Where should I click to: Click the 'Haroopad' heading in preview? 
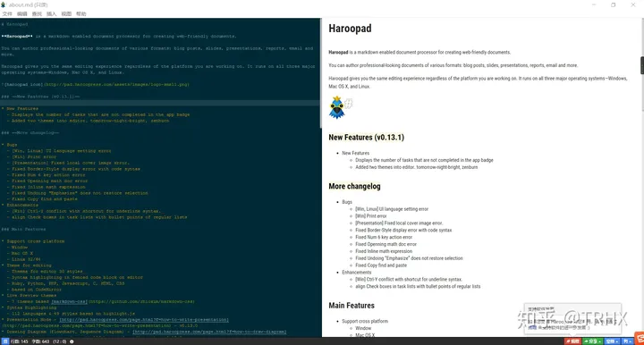pyautogui.click(x=350, y=29)
